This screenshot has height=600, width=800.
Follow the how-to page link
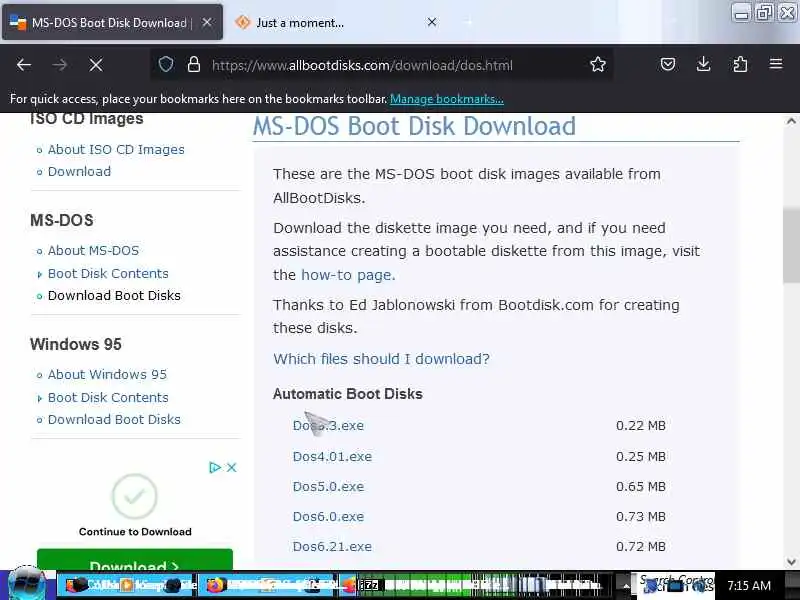(x=348, y=275)
